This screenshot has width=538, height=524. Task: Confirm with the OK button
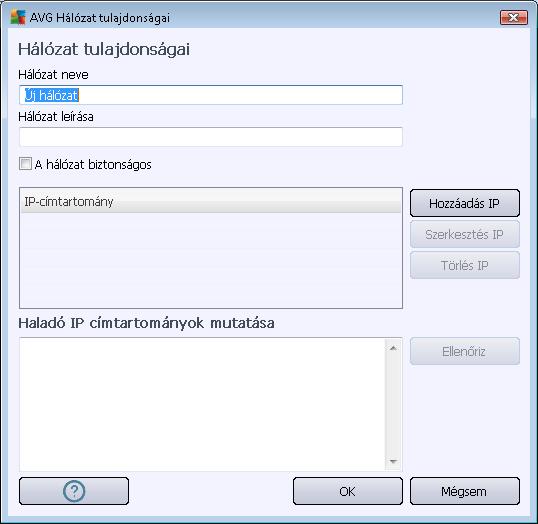click(348, 491)
